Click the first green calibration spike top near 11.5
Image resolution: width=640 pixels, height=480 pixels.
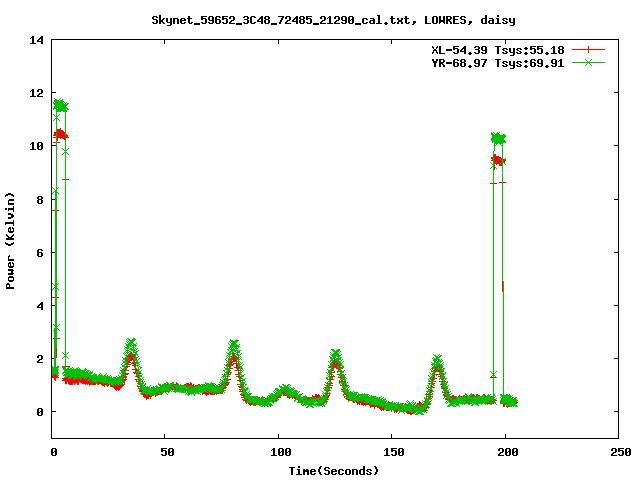(60, 105)
